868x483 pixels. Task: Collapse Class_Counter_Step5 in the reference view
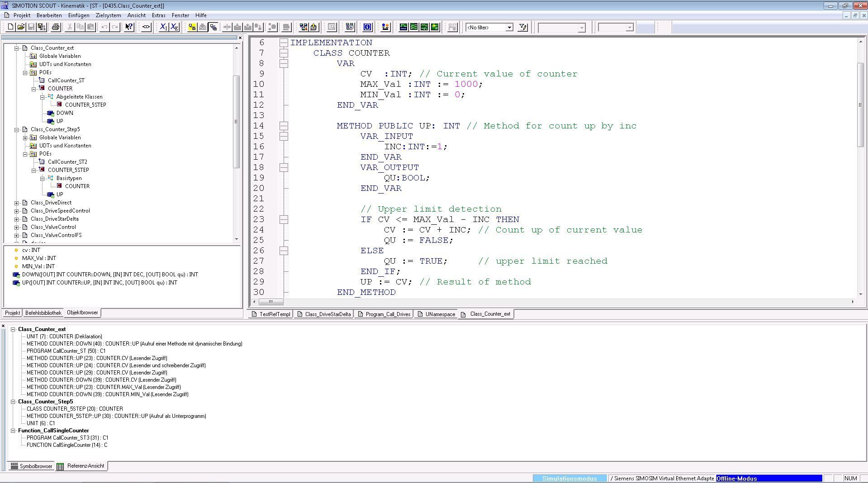13,402
